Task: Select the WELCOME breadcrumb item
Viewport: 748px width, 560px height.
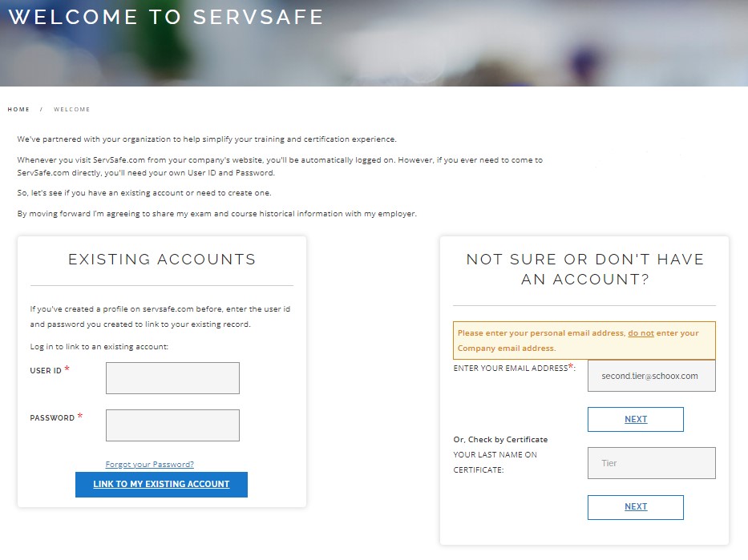Action: pos(72,109)
